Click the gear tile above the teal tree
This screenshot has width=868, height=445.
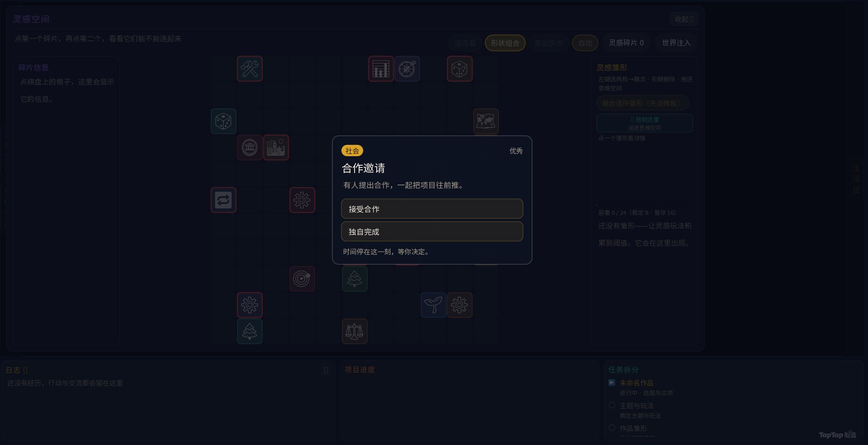(250, 305)
